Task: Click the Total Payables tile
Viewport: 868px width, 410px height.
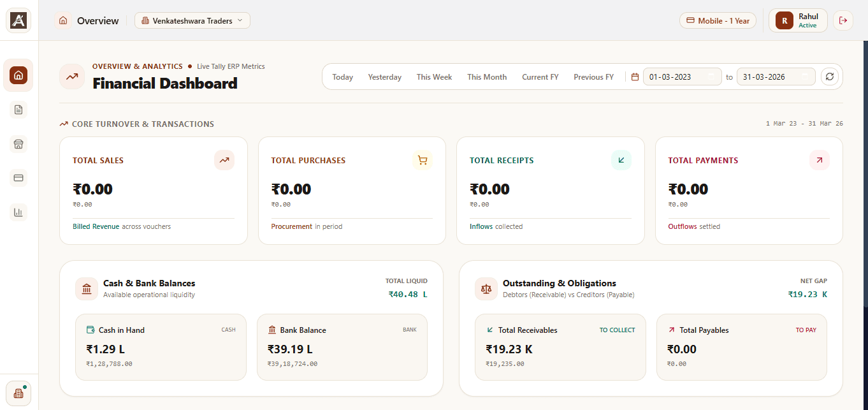Action: point(742,347)
